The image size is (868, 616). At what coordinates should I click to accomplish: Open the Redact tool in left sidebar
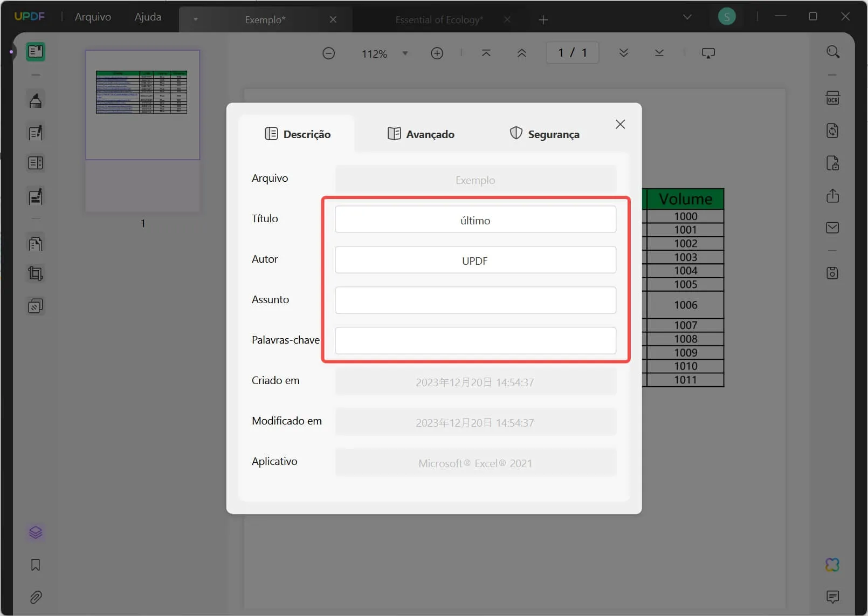[x=36, y=197]
